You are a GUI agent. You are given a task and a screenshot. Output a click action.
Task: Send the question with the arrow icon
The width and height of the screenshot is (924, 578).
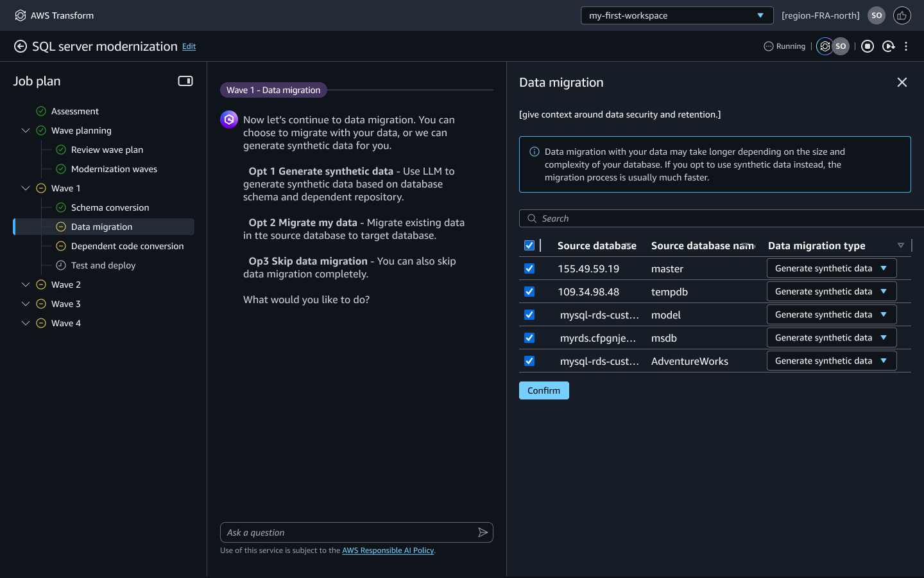(483, 532)
